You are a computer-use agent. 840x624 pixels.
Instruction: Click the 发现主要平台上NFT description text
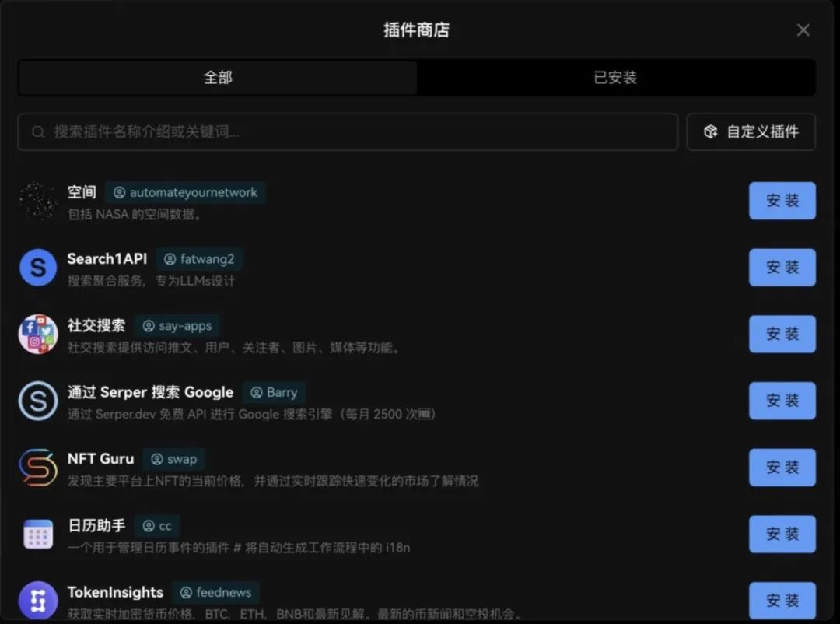273,481
